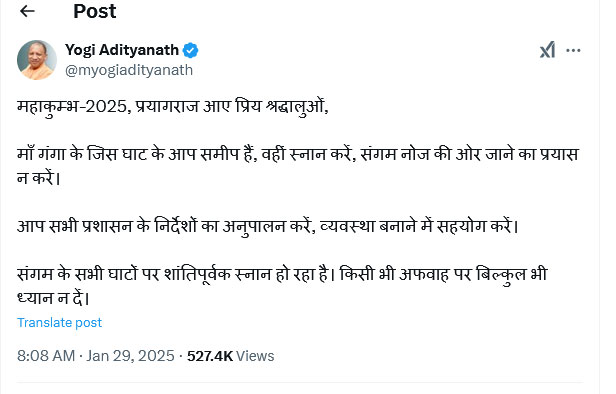Open the three-dot more options menu
616x394 pixels.
click(573, 50)
